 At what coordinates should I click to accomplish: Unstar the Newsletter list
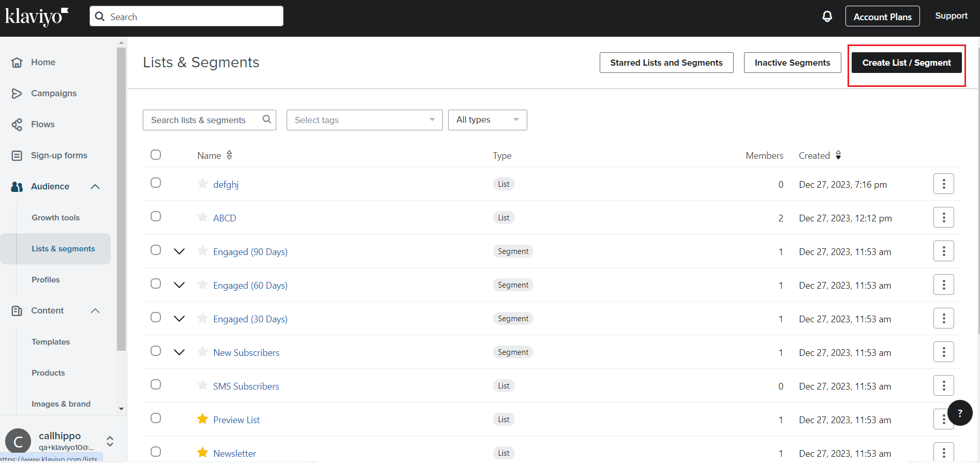tap(203, 453)
